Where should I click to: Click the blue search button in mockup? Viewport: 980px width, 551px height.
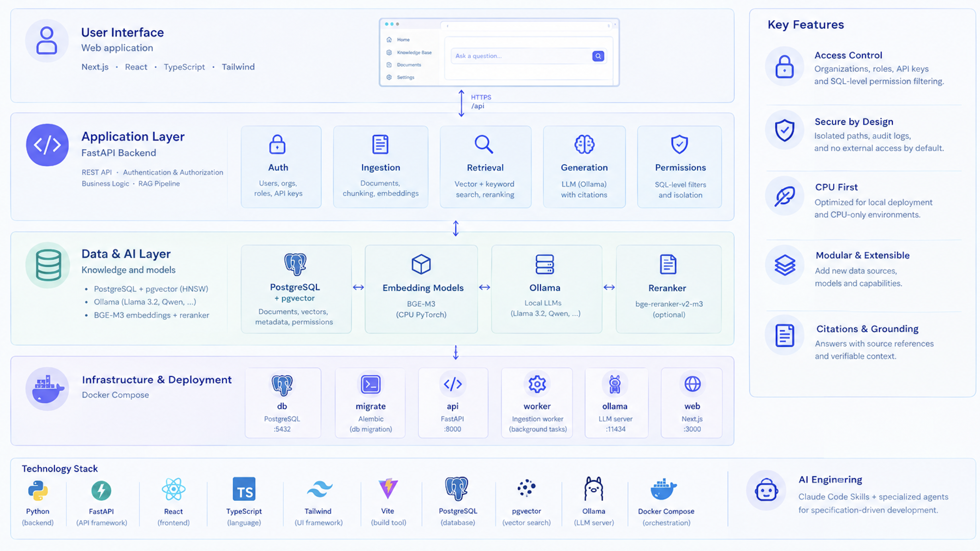[x=598, y=56]
